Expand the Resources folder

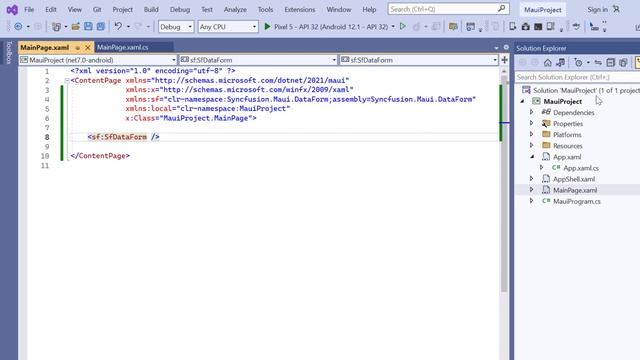(x=531, y=145)
